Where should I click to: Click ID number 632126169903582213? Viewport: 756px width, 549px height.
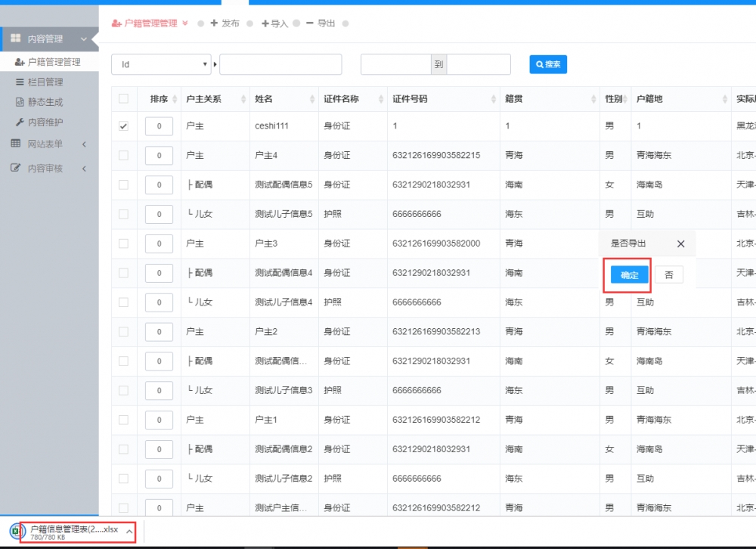coord(436,332)
